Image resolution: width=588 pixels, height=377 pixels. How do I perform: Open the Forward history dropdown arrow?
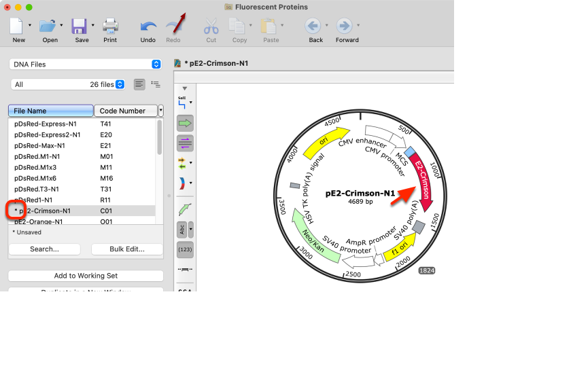(358, 25)
